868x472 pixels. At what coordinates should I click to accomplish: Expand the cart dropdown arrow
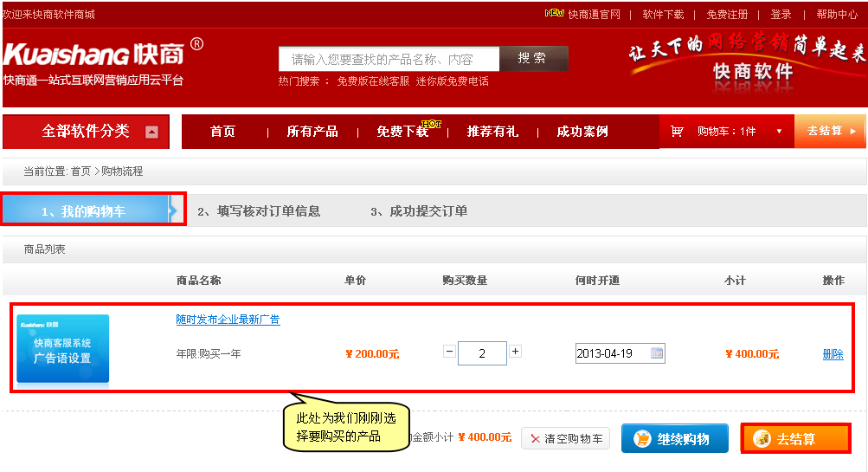[779, 132]
